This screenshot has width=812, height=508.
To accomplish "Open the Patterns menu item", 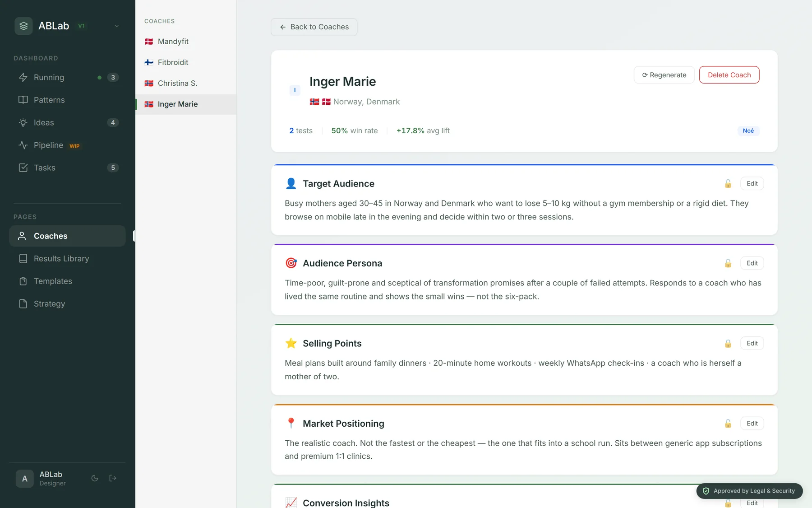I will [67, 100].
